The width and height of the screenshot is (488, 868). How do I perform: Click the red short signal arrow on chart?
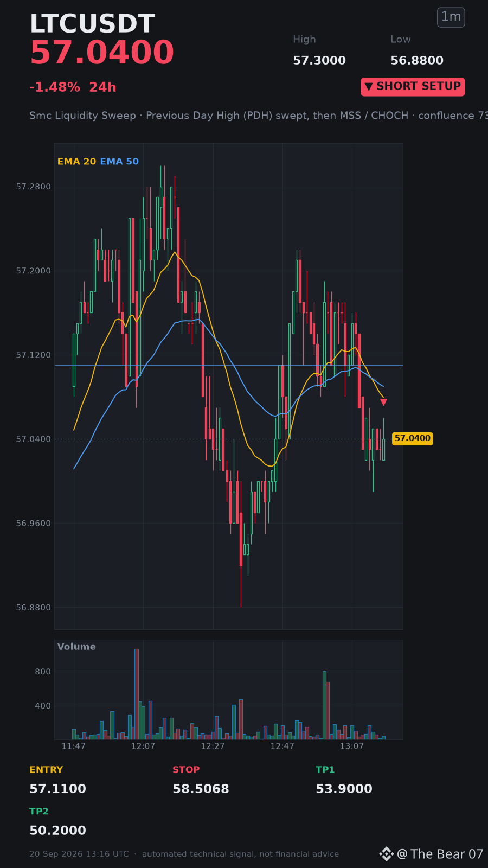(x=383, y=402)
